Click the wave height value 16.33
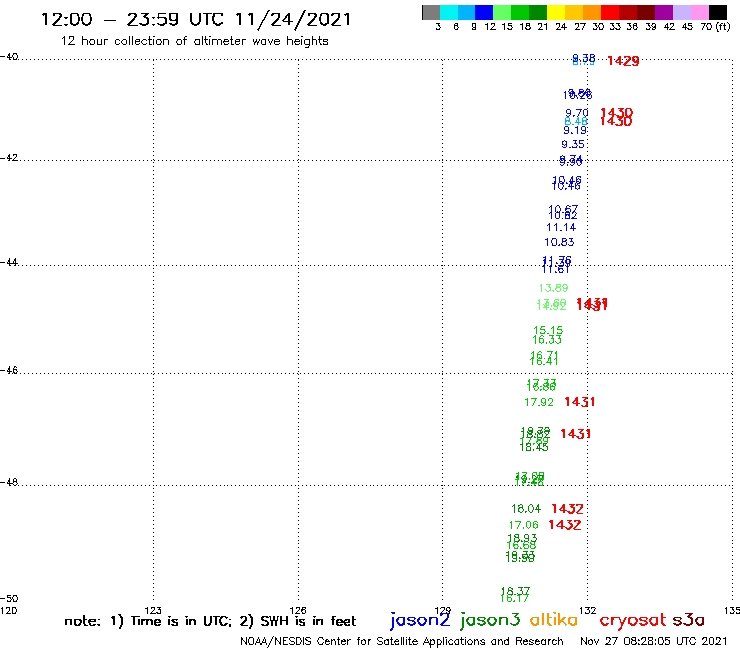The width and height of the screenshot is (740, 650). (x=547, y=340)
